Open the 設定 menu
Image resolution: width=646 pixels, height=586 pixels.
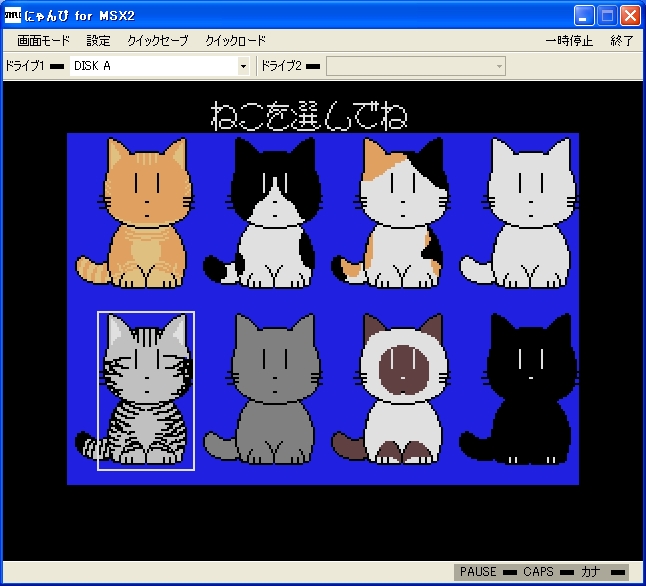point(99,41)
